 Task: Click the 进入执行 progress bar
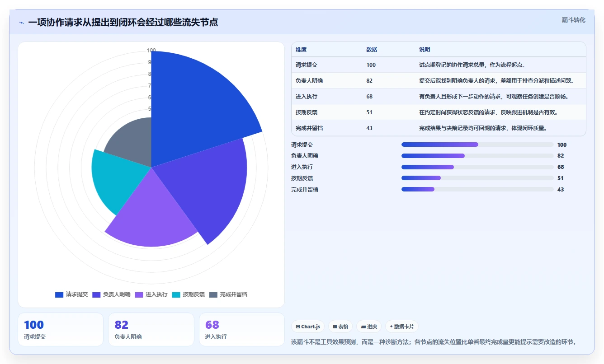pyautogui.click(x=477, y=167)
